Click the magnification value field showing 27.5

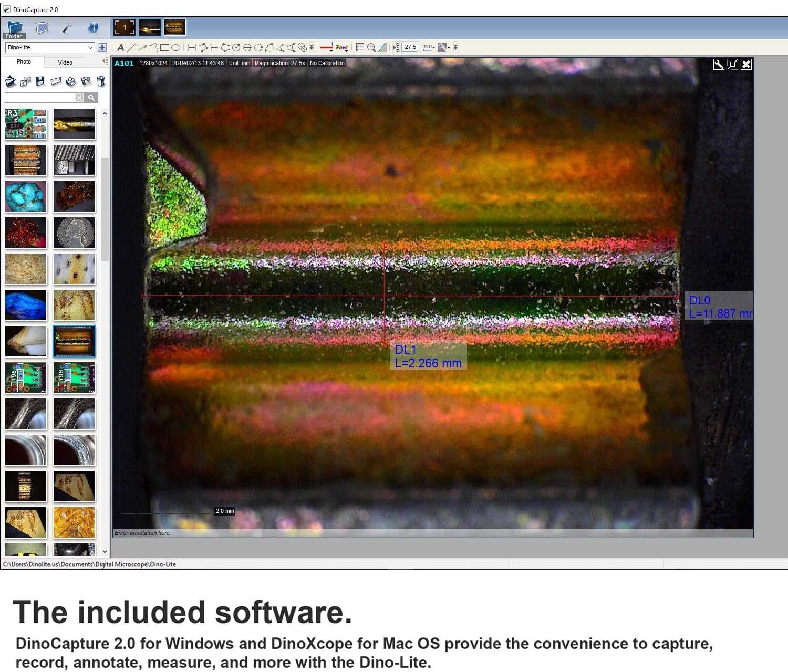410,47
